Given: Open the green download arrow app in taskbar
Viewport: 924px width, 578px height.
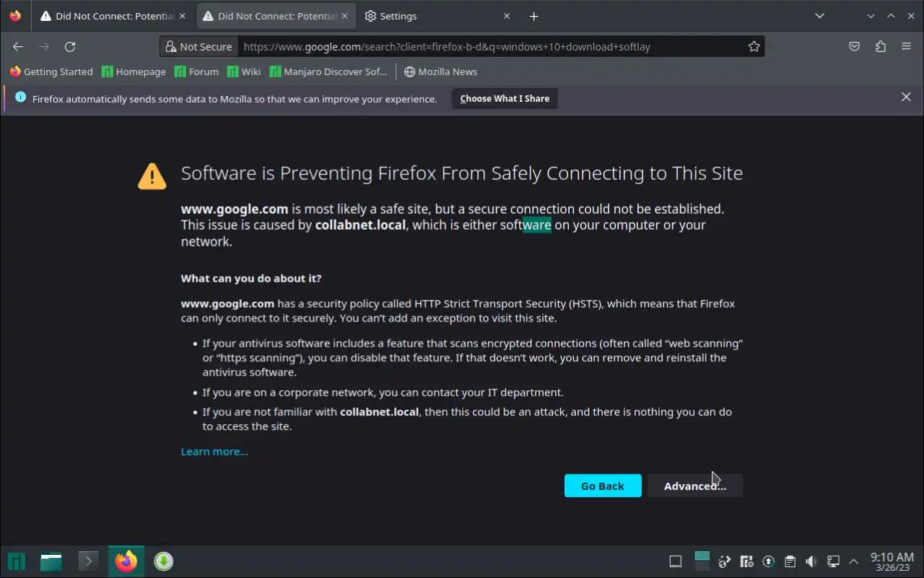Looking at the screenshot, I should pyautogui.click(x=163, y=561).
